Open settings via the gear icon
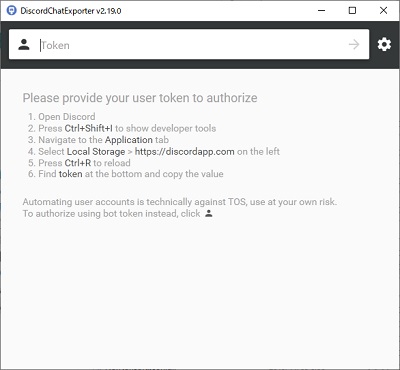 (x=384, y=44)
